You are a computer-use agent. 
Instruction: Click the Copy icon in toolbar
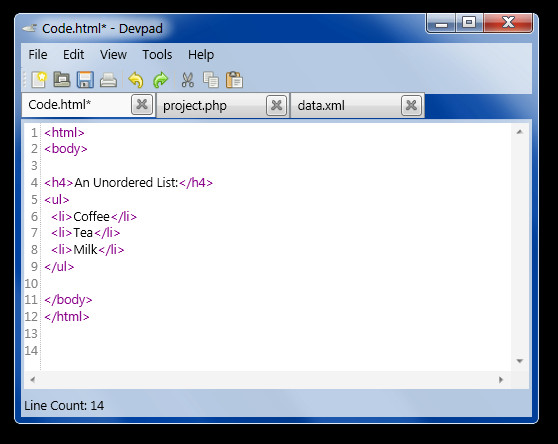coord(211,80)
